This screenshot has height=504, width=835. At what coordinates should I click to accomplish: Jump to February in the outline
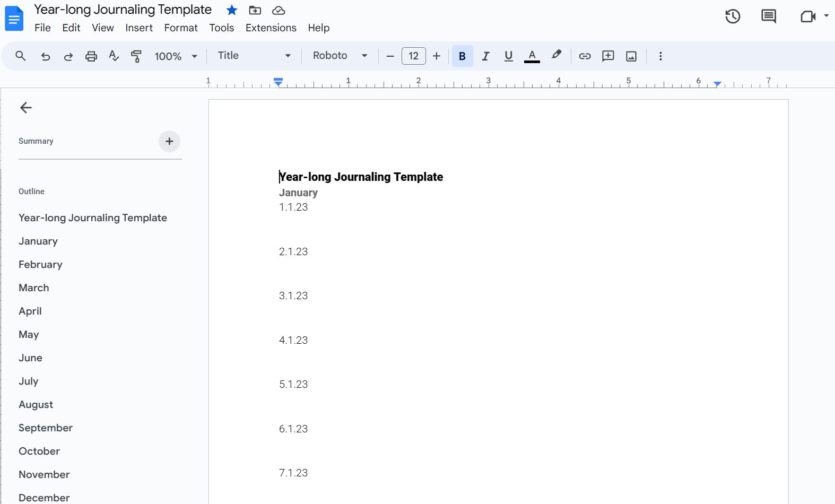(x=40, y=264)
